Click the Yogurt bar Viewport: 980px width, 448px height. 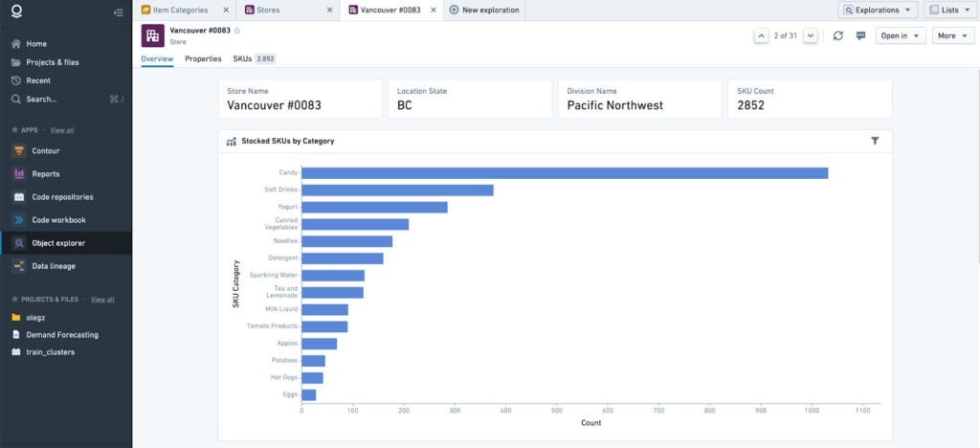pos(374,207)
